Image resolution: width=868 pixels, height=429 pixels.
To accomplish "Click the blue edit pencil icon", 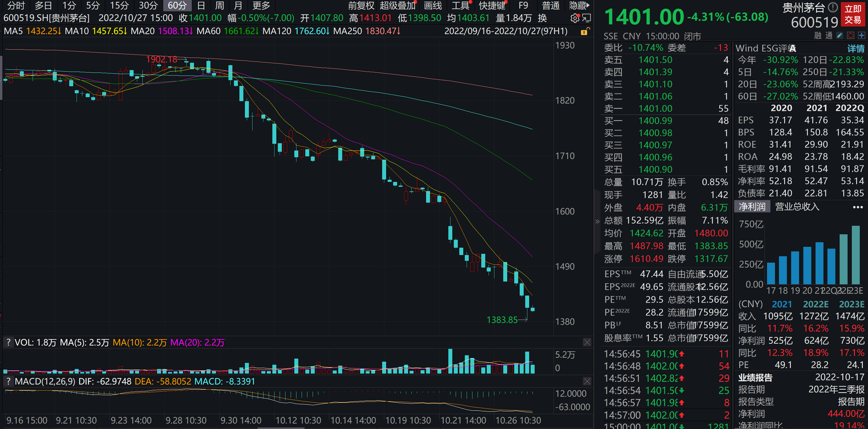I will (840, 35).
